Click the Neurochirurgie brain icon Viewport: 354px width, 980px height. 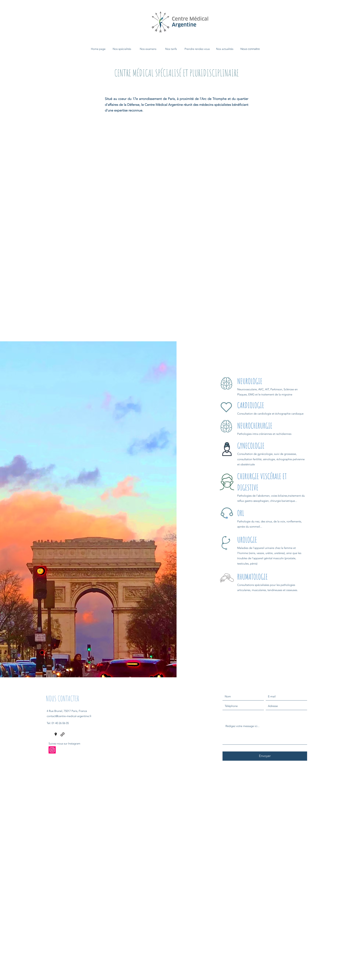pyautogui.click(x=226, y=426)
